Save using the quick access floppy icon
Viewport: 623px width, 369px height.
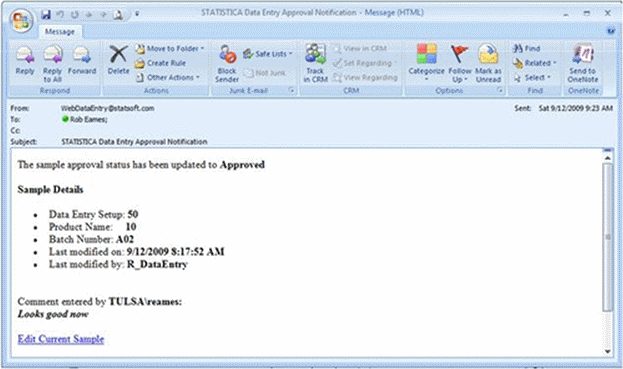46,15
